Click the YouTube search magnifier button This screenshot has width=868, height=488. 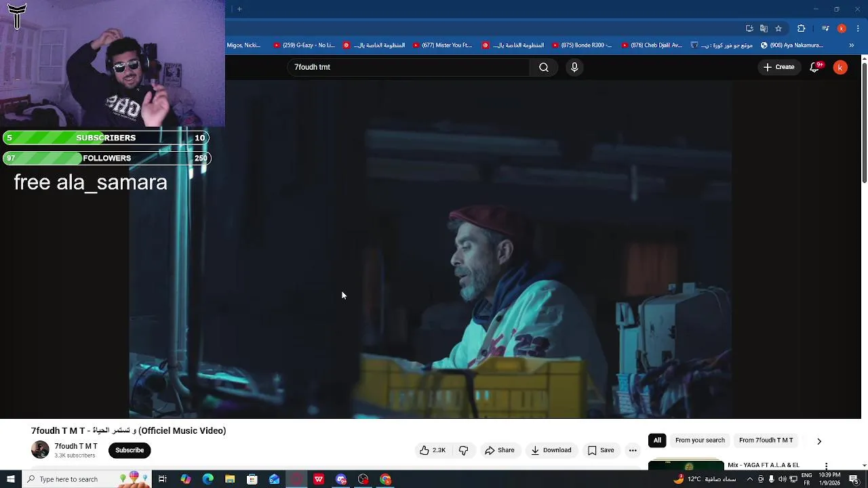[x=543, y=67]
